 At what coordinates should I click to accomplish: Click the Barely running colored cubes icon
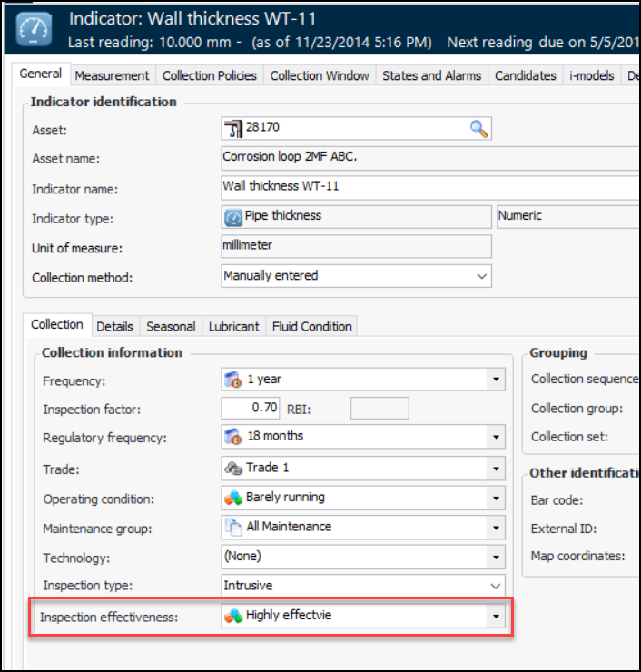pyautogui.click(x=233, y=498)
